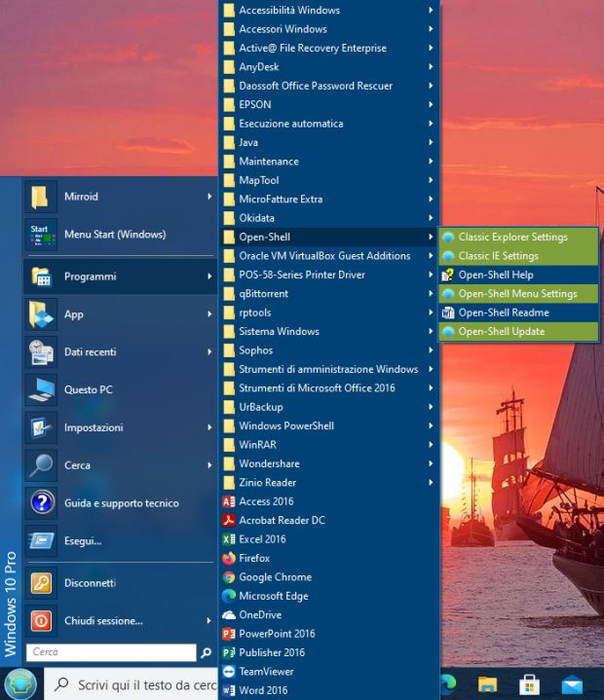Open Microsoft Store from taskbar
Viewport: 604px width, 700px height.
click(529, 683)
